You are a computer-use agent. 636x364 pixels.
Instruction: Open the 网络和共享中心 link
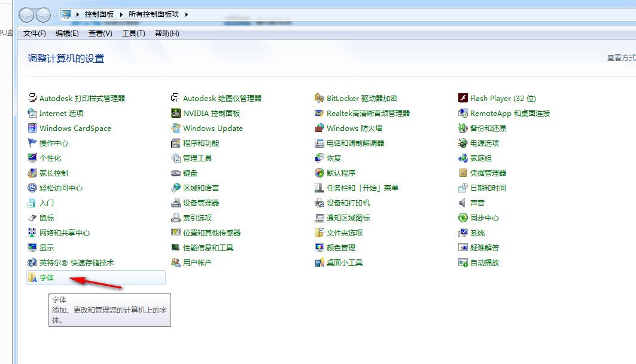click(x=64, y=233)
